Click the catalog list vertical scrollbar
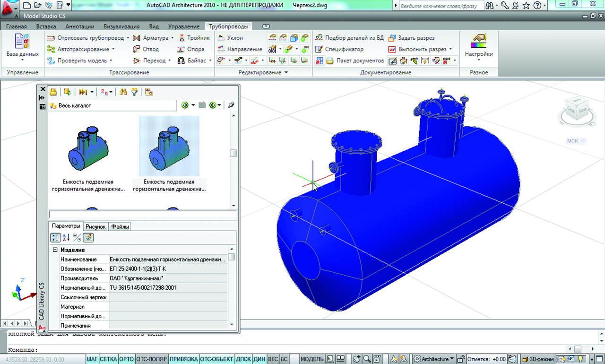Image resolution: width=605 pixels, height=364 pixels. pyautogui.click(x=233, y=160)
